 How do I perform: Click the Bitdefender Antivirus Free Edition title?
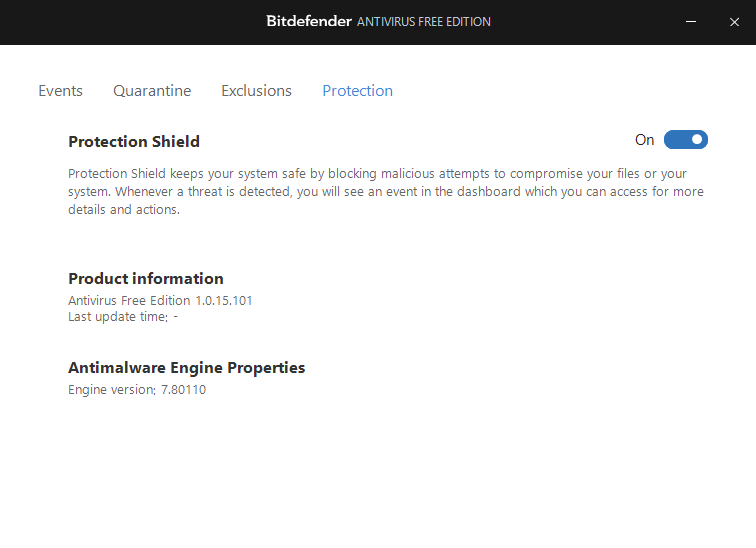(378, 21)
